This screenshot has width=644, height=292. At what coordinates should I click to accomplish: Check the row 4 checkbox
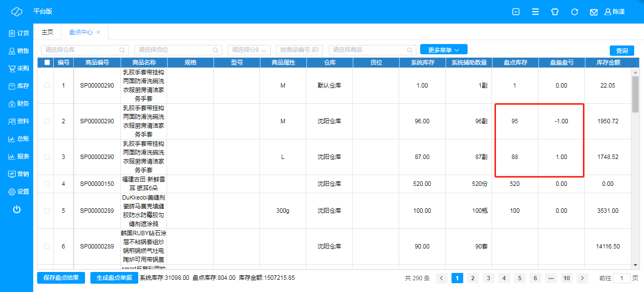(47, 184)
